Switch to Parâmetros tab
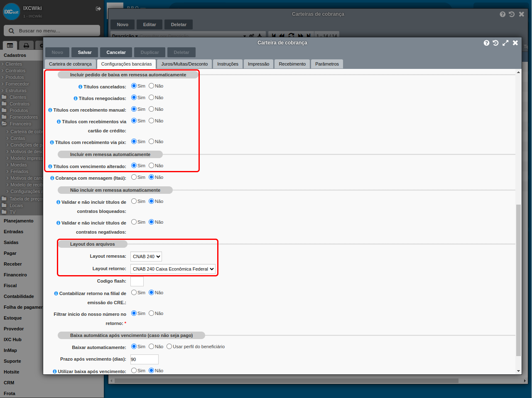Image resolution: width=532 pixels, height=398 pixels. (327, 64)
